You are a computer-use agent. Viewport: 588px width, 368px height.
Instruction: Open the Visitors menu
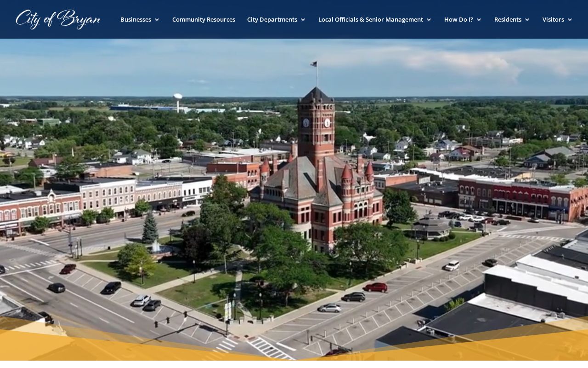tap(553, 19)
